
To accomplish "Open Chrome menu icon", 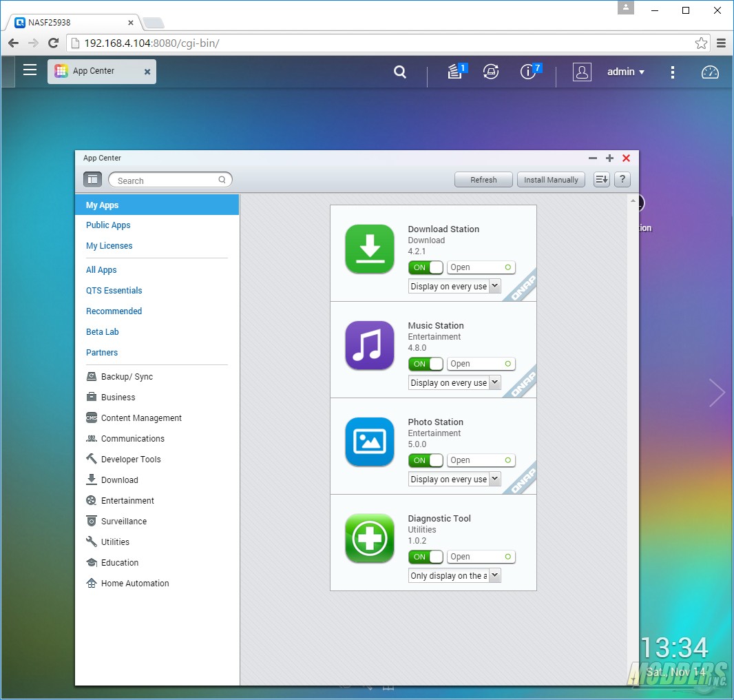I will click(x=722, y=43).
